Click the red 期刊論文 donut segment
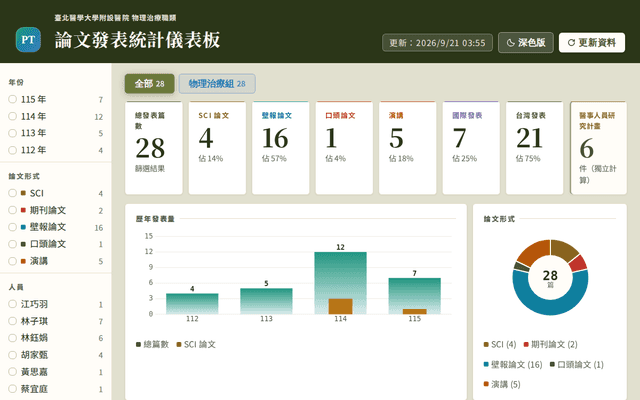Viewport: 640px width, 400px height. click(x=578, y=263)
